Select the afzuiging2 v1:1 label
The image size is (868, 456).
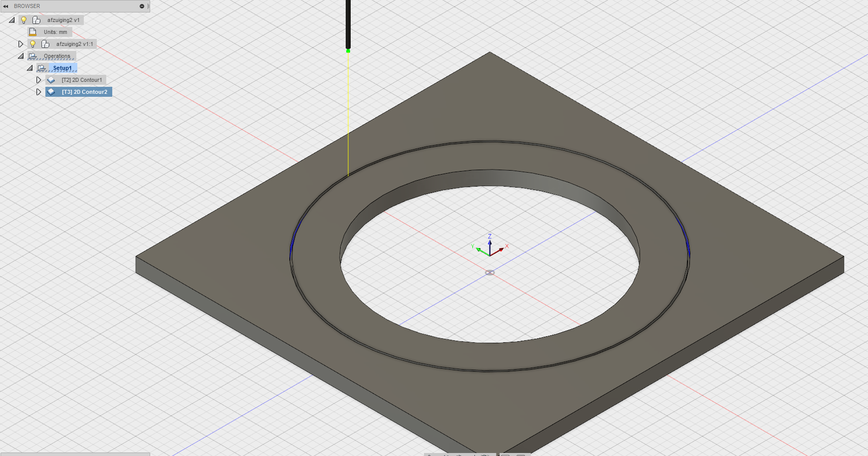75,44
